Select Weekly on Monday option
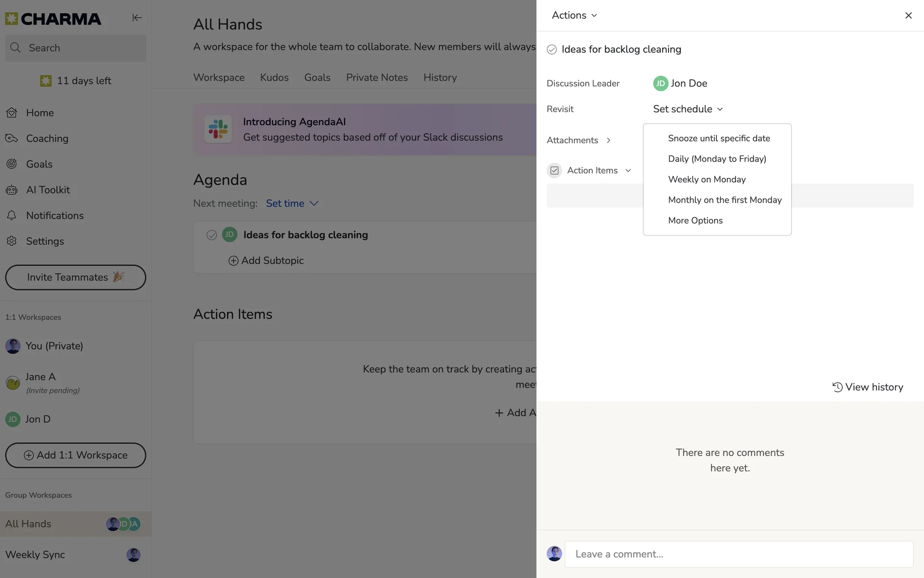The image size is (924, 578). [706, 180]
